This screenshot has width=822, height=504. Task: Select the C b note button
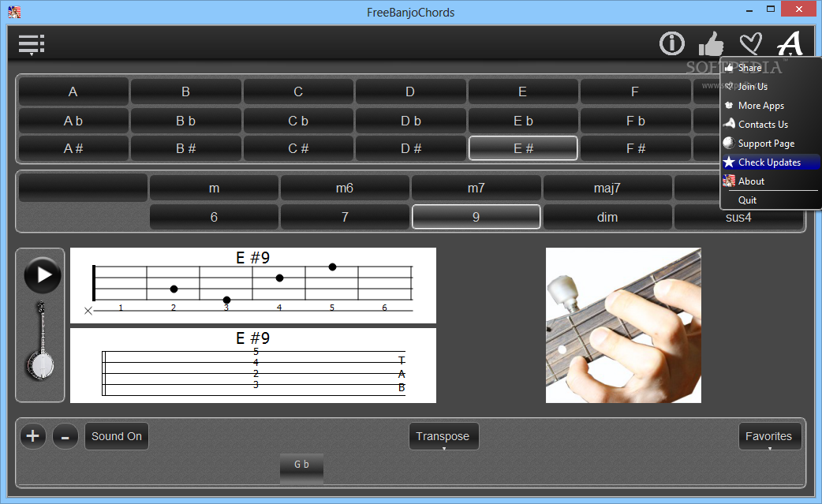(298, 121)
